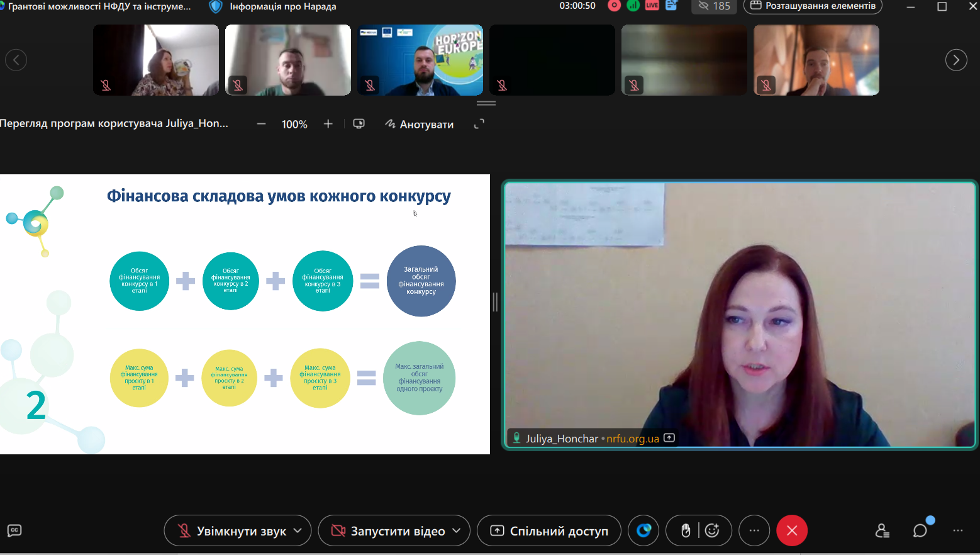Open the emoji reactions icon
This screenshot has height=555, width=980.
[712, 530]
